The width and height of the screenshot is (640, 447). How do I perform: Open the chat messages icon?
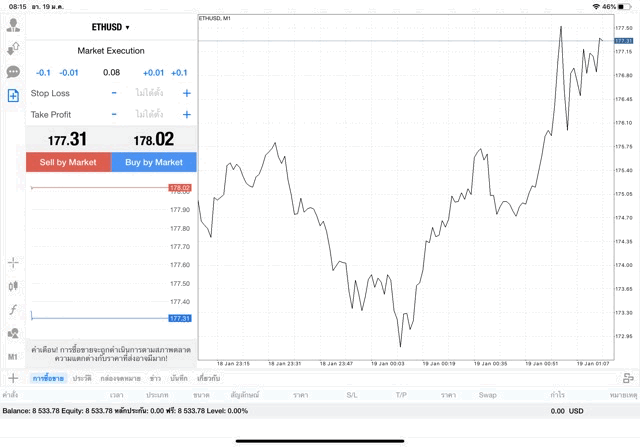pos(13,72)
